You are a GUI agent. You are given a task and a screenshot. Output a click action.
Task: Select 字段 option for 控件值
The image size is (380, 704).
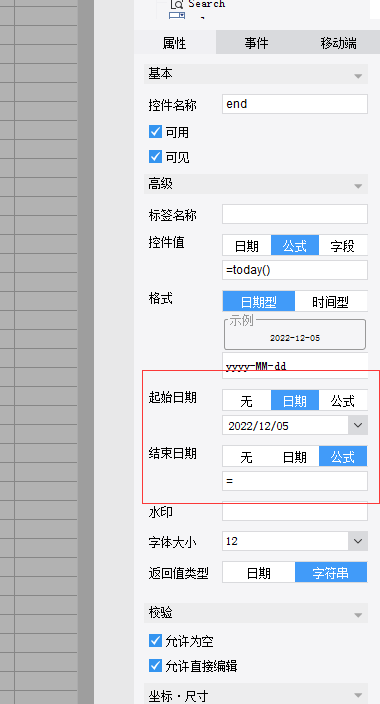point(343,246)
